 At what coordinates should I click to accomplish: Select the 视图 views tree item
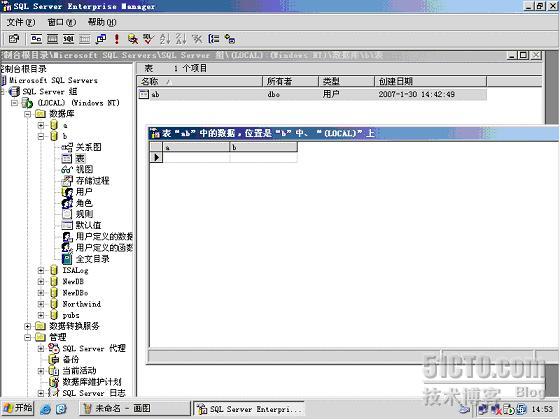84,169
